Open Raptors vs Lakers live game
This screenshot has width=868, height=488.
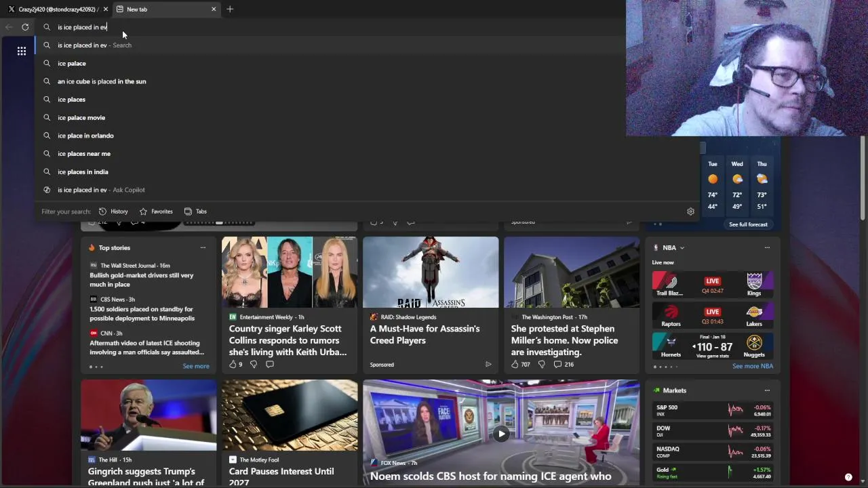(712, 315)
